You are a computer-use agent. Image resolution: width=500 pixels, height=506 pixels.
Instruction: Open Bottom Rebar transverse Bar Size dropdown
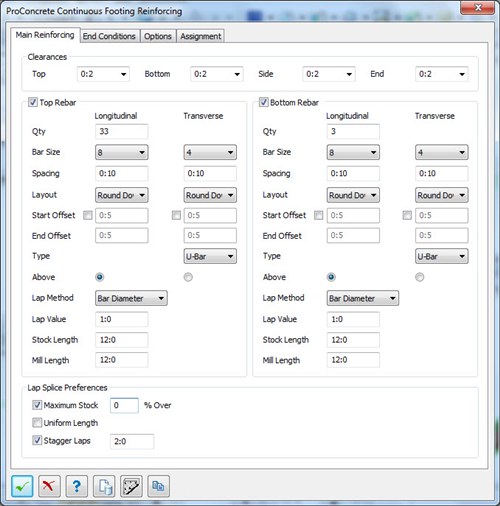coord(442,152)
